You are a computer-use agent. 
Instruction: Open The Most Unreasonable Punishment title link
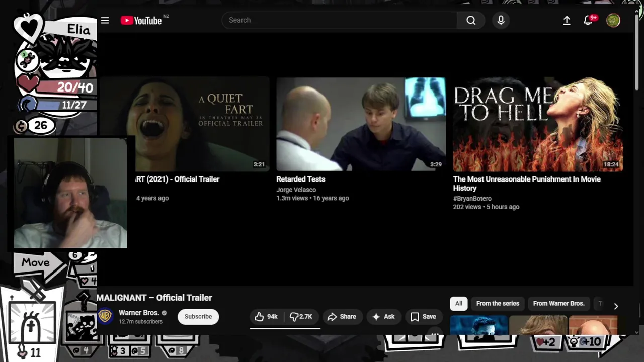pos(527,184)
